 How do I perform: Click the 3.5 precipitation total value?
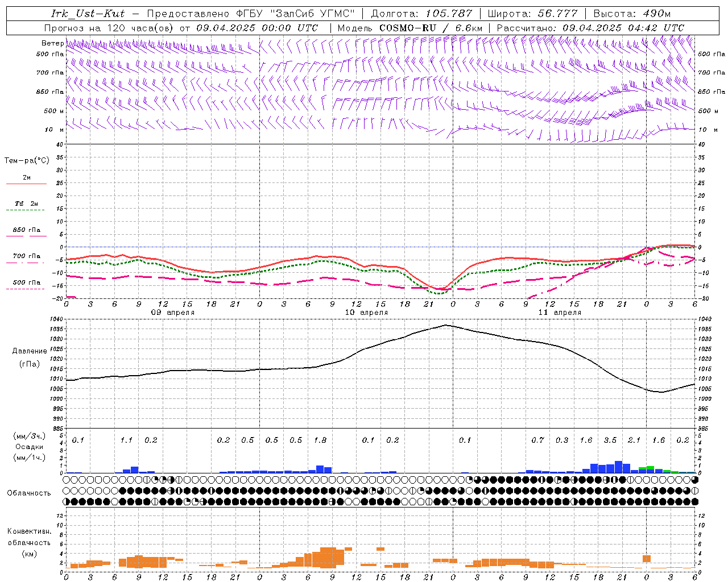coord(610,440)
